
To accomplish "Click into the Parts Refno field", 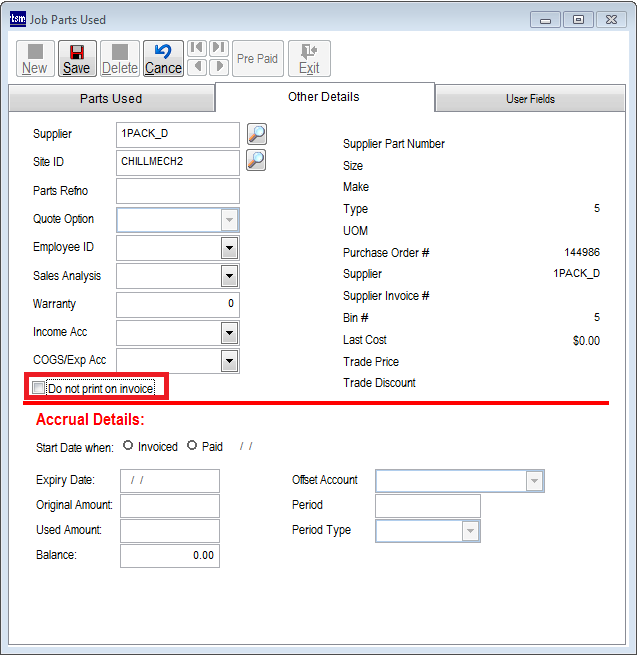I will click(x=177, y=191).
